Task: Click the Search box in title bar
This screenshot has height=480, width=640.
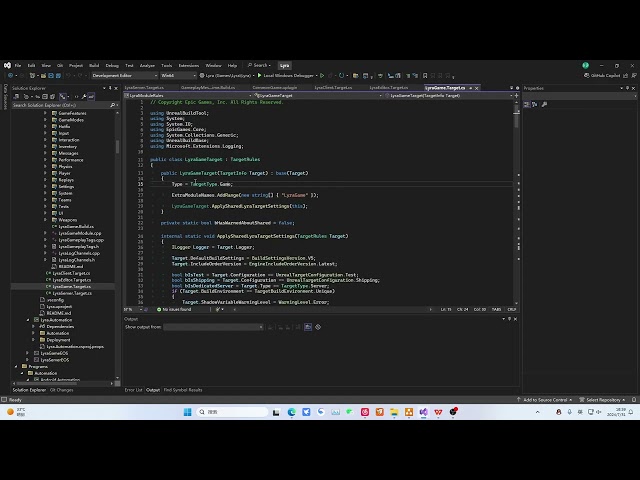Action: coord(259,65)
